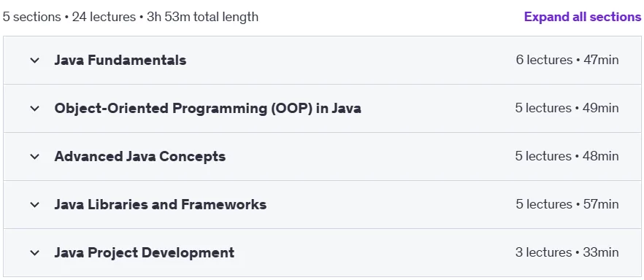
Task: Click the '5 lectures • 48min' label
Action: click(567, 156)
